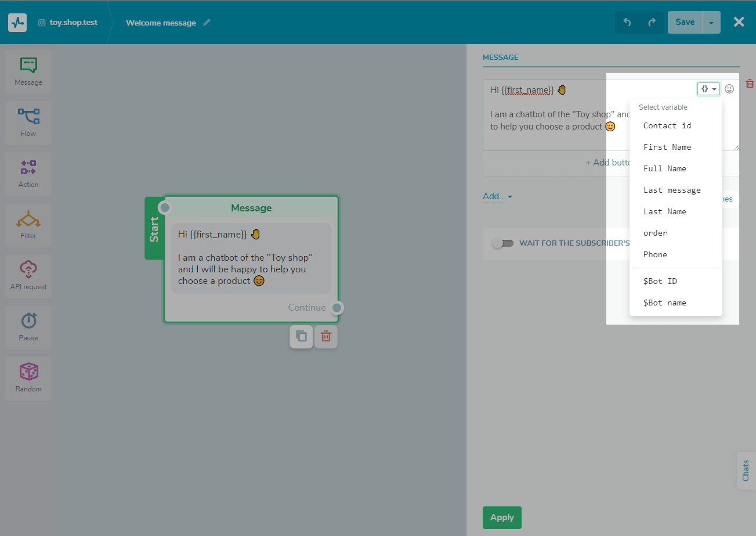Add an Action block from sidebar
The image size is (756, 536).
(x=28, y=174)
